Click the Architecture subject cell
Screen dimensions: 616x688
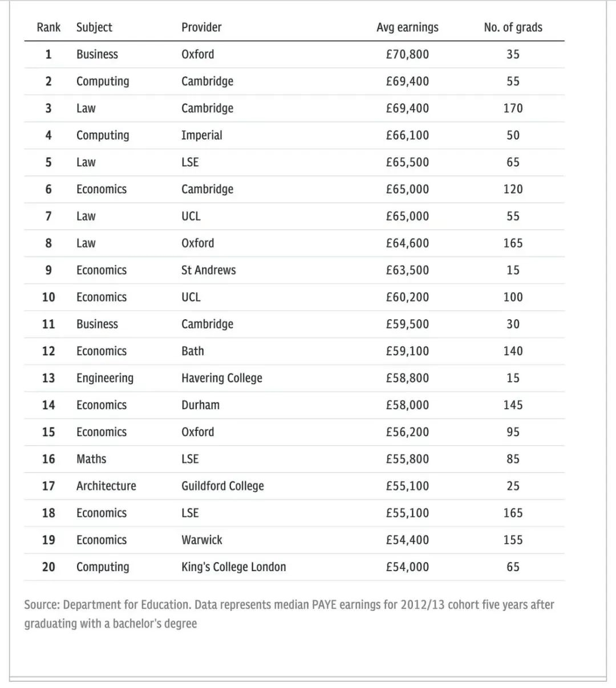(106, 486)
